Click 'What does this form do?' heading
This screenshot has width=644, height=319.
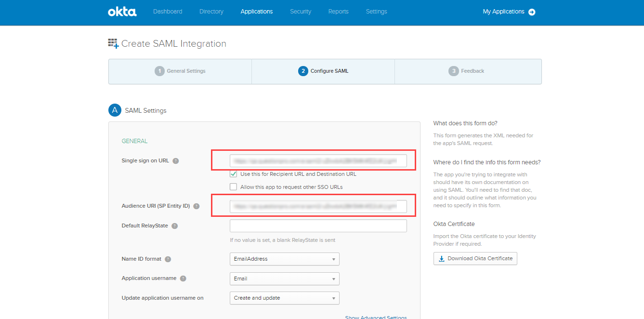click(x=465, y=123)
